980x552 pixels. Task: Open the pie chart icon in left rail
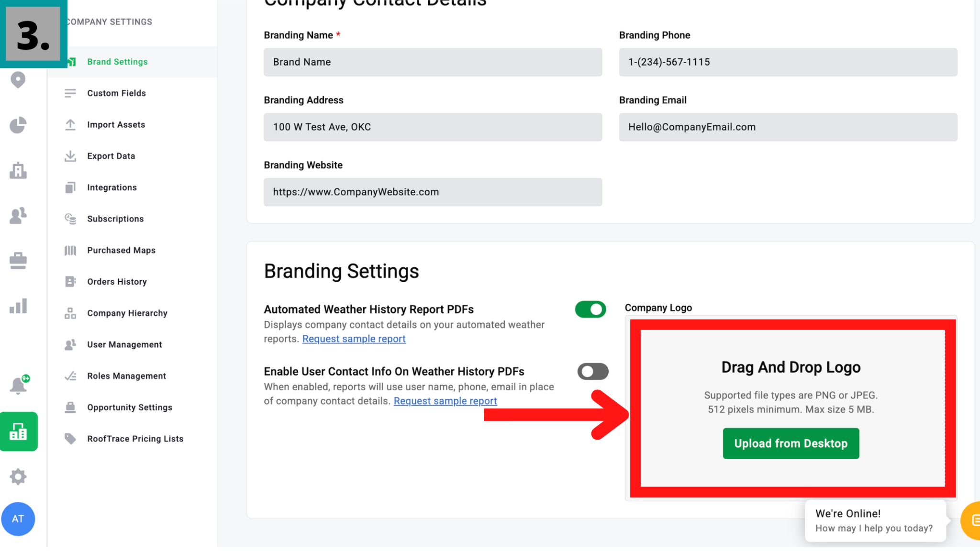click(18, 125)
